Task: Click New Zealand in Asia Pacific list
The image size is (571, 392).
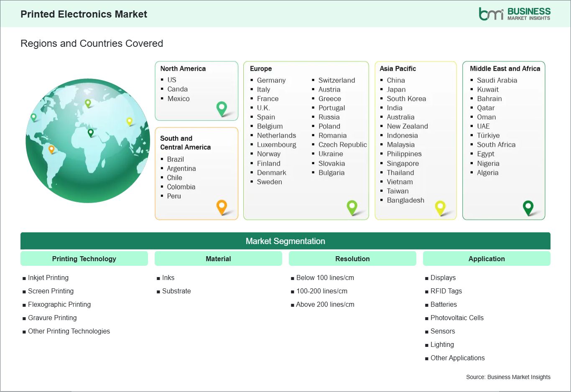Action: pos(408,126)
